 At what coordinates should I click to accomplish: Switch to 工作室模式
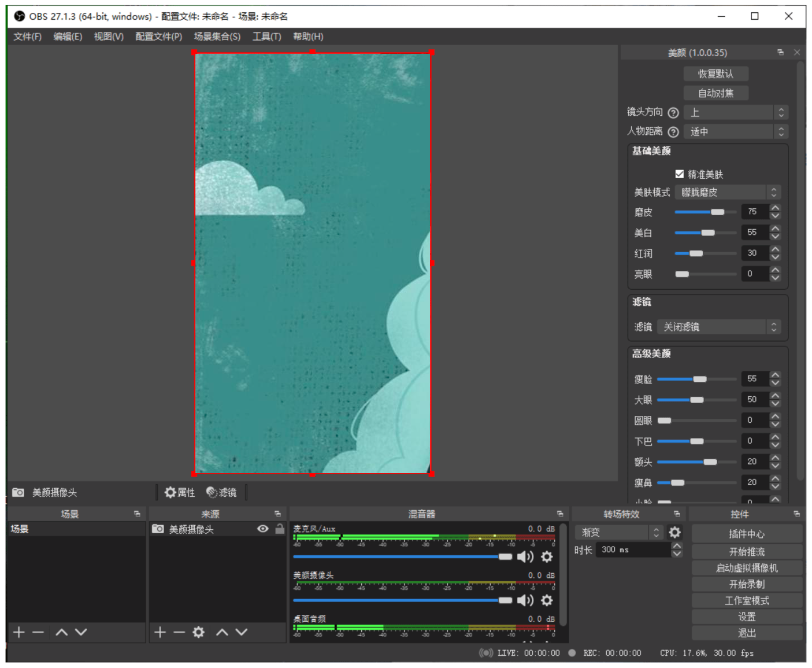tap(747, 601)
